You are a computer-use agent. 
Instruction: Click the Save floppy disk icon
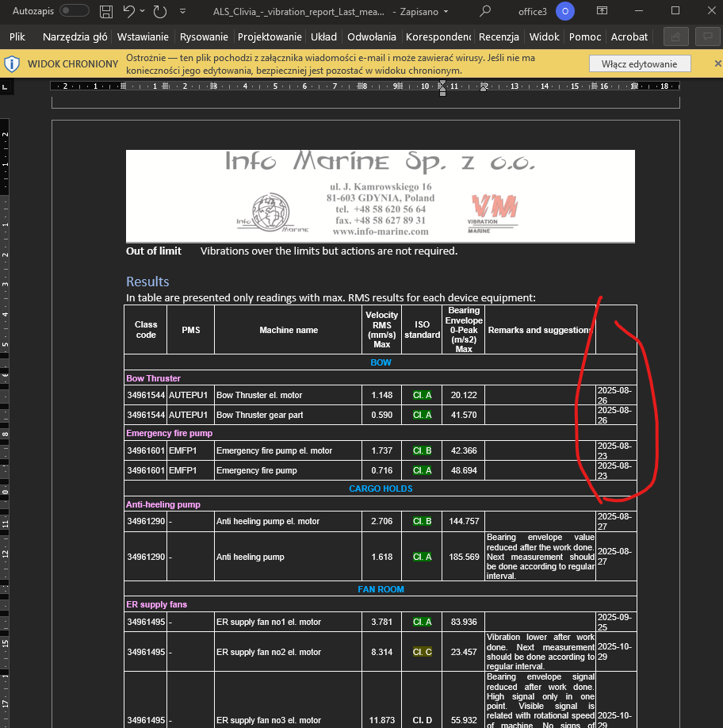pyautogui.click(x=106, y=11)
